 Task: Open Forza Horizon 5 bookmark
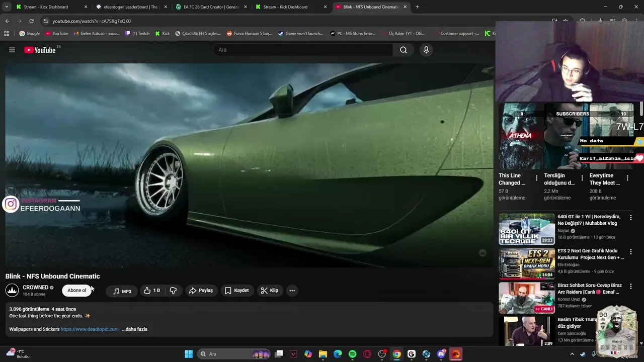click(250, 34)
